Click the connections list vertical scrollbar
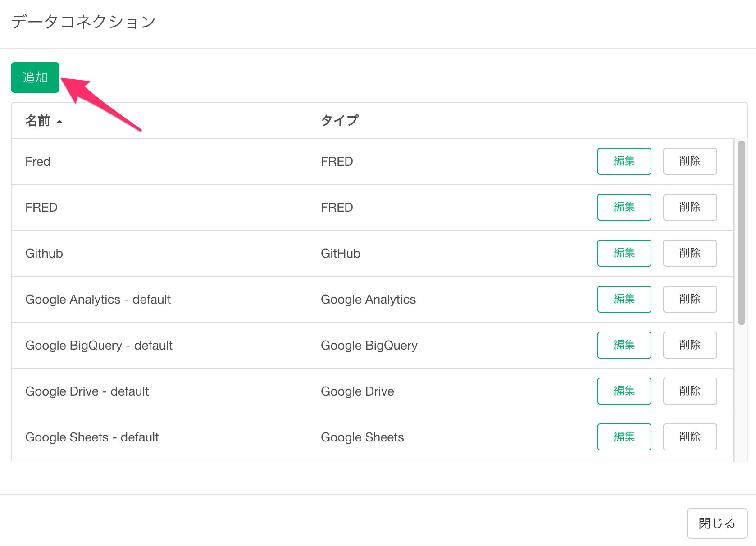The height and width of the screenshot is (546, 756). pyautogui.click(x=741, y=232)
